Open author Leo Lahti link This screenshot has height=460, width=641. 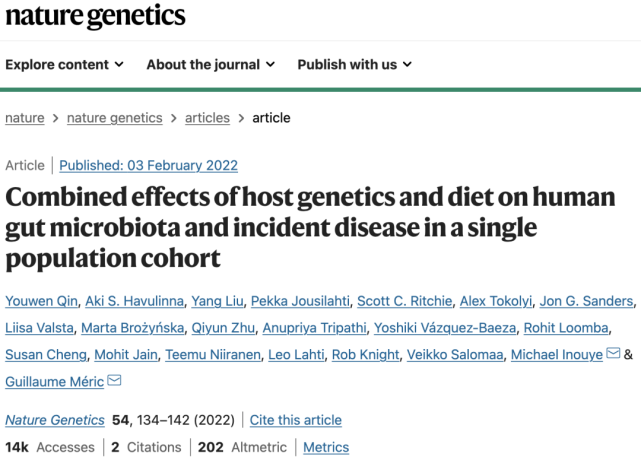[x=296, y=355]
